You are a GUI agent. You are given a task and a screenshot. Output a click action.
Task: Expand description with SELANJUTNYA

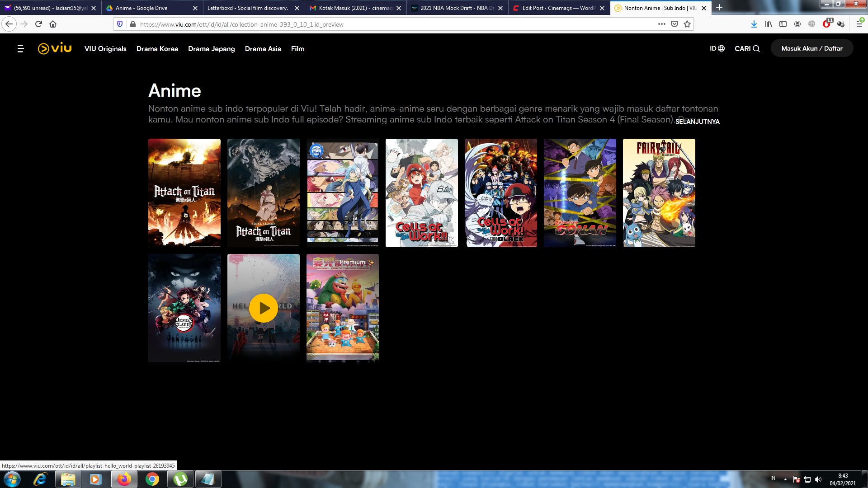click(697, 122)
